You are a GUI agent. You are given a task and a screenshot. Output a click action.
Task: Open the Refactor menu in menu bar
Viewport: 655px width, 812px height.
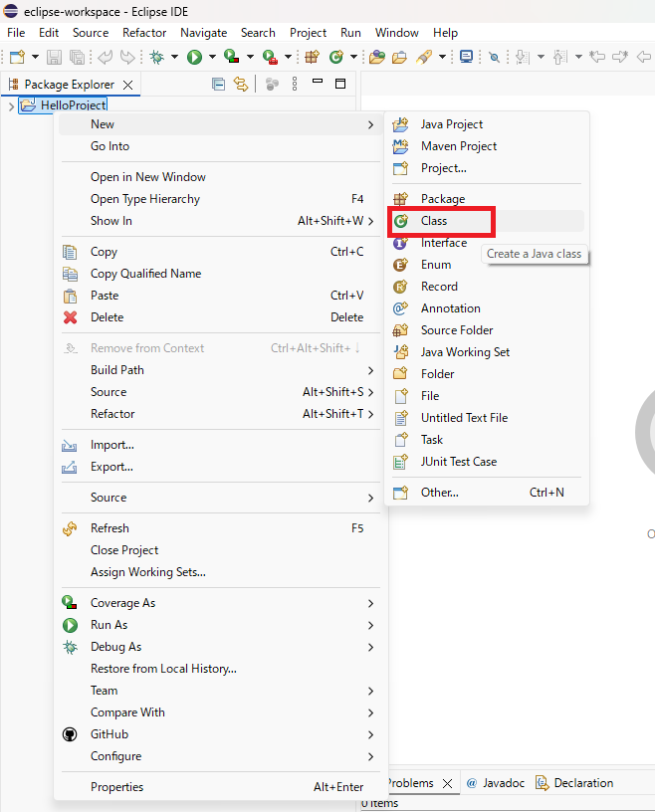coord(144,33)
